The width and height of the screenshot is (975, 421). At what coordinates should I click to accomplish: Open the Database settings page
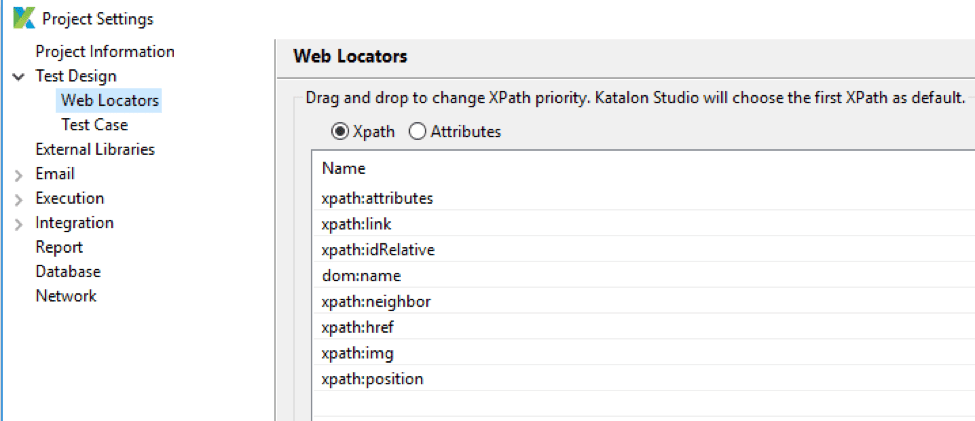click(x=68, y=272)
